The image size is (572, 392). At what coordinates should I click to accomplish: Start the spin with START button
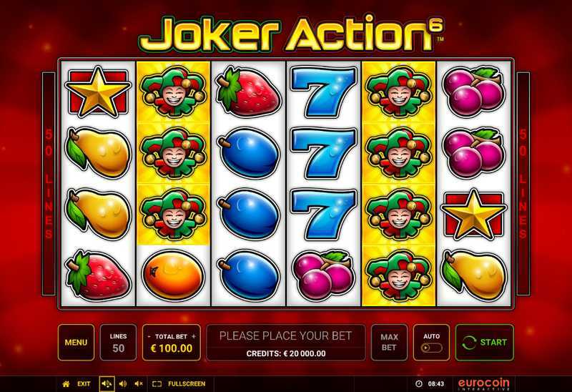point(485,343)
